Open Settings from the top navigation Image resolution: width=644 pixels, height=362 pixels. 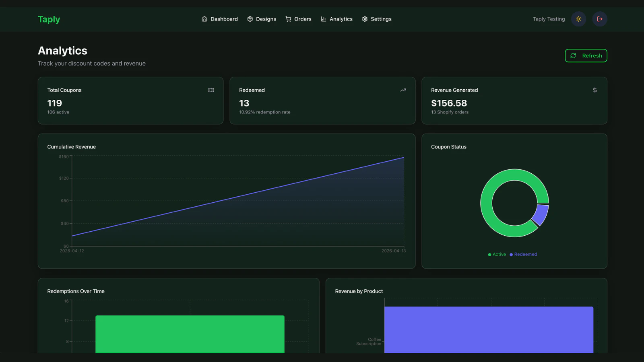pyautogui.click(x=377, y=19)
